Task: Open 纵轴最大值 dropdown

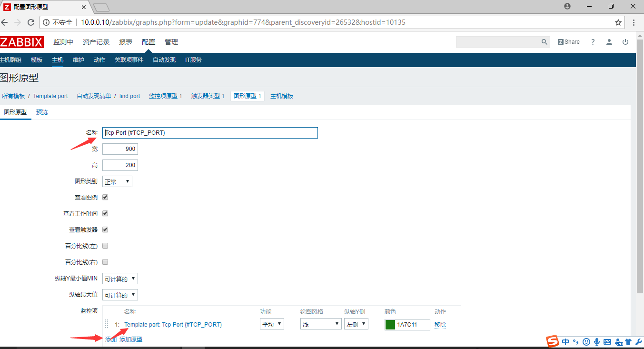Action: 120,295
